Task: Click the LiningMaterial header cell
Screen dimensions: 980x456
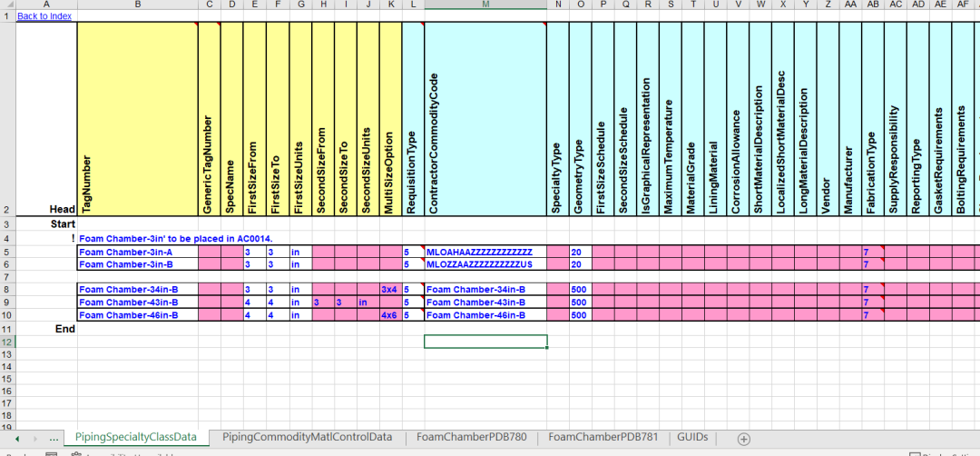Action: pos(716,120)
